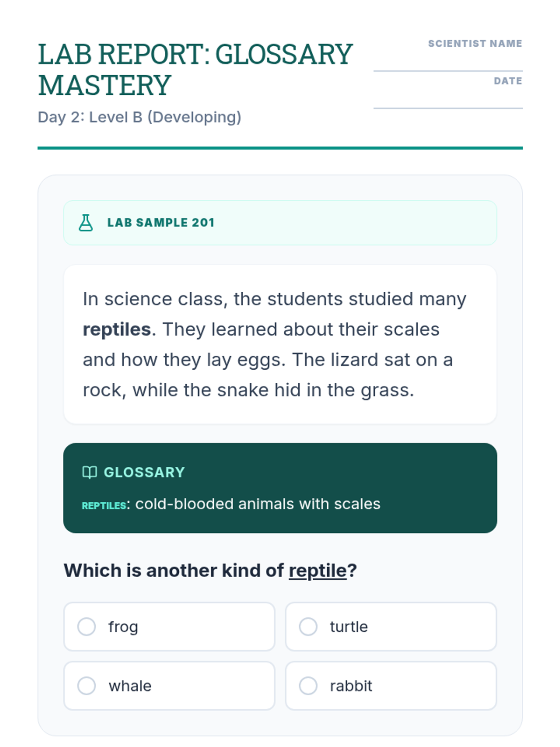Image resolution: width=560 pixels, height=747 pixels.
Task: Click the word lizard in the passage
Action: [354, 360]
